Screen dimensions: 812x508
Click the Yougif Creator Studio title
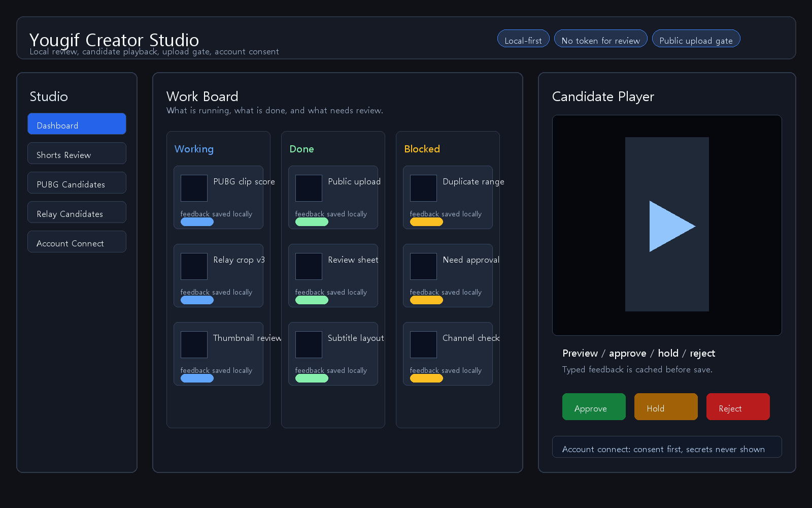tap(114, 40)
